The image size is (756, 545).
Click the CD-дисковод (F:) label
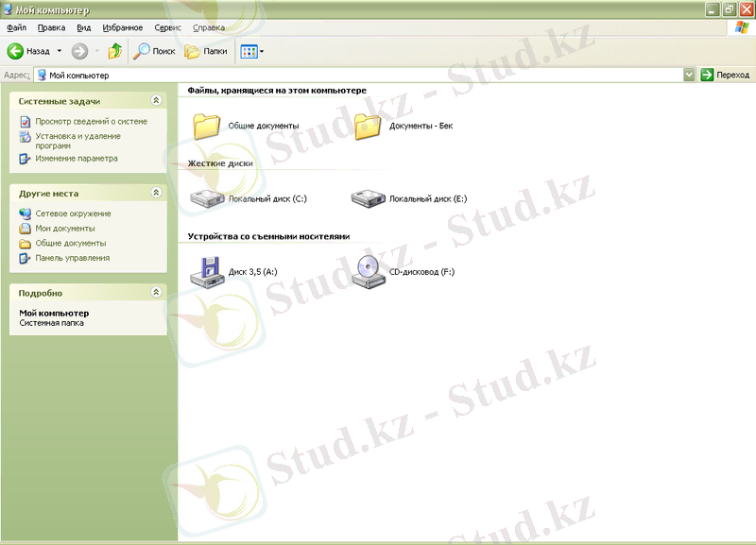click(x=421, y=272)
